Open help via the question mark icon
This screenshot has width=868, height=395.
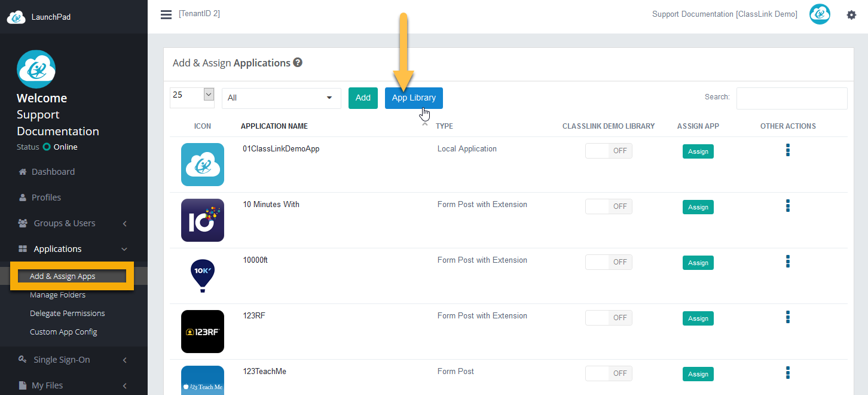[298, 62]
